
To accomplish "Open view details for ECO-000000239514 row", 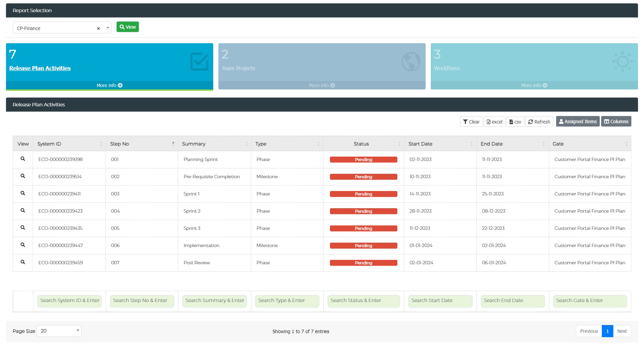I will 23,176.
